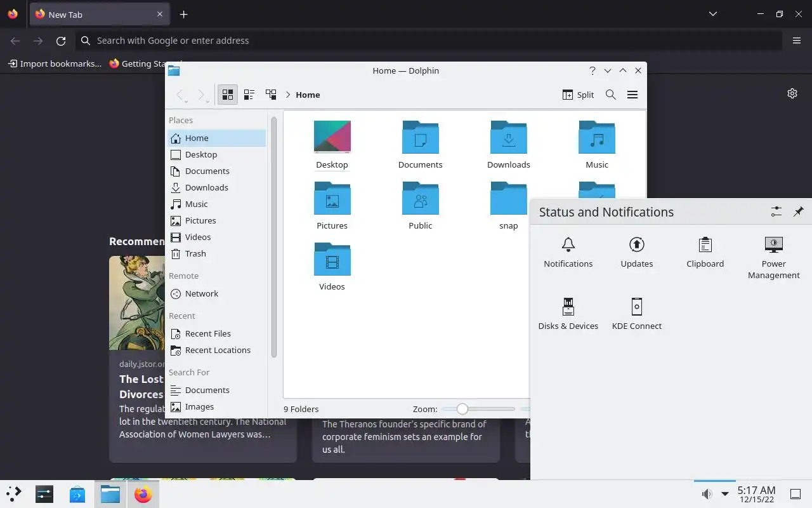The image size is (812, 508).
Task: Open Trash in Places sidebar
Action: pos(216,253)
